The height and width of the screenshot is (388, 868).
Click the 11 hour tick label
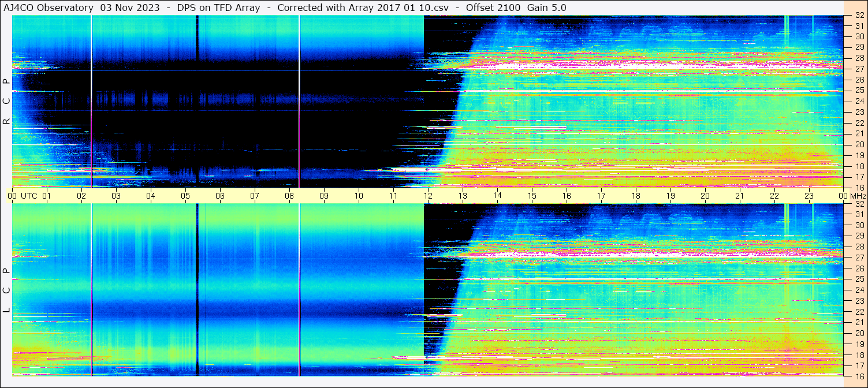coord(393,196)
